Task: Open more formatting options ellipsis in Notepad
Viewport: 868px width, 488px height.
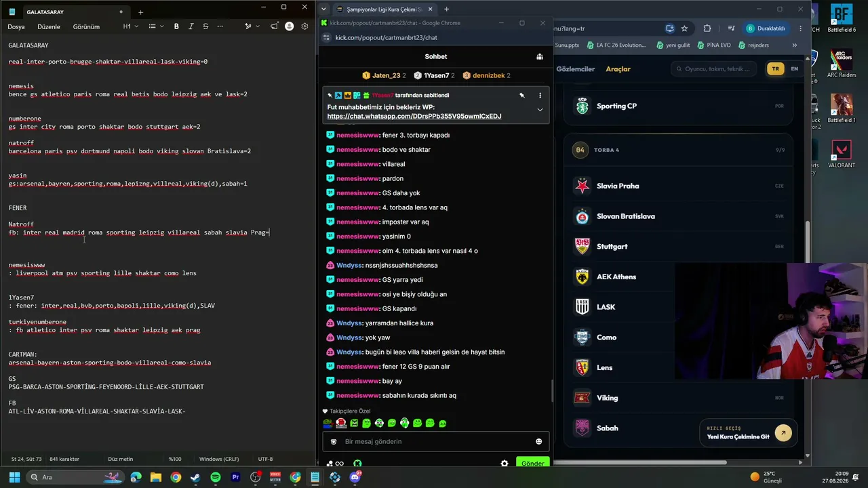Action: point(220,26)
